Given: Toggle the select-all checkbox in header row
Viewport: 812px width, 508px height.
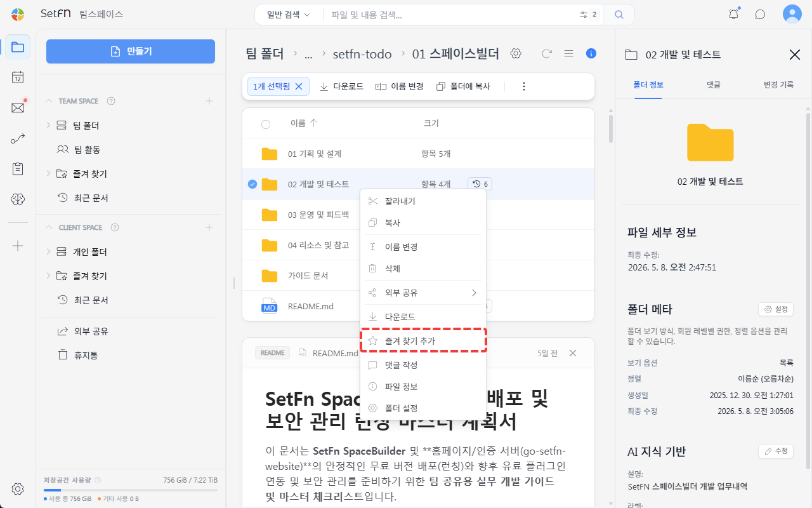Looking at the screenshot, I should pos(266,124).
